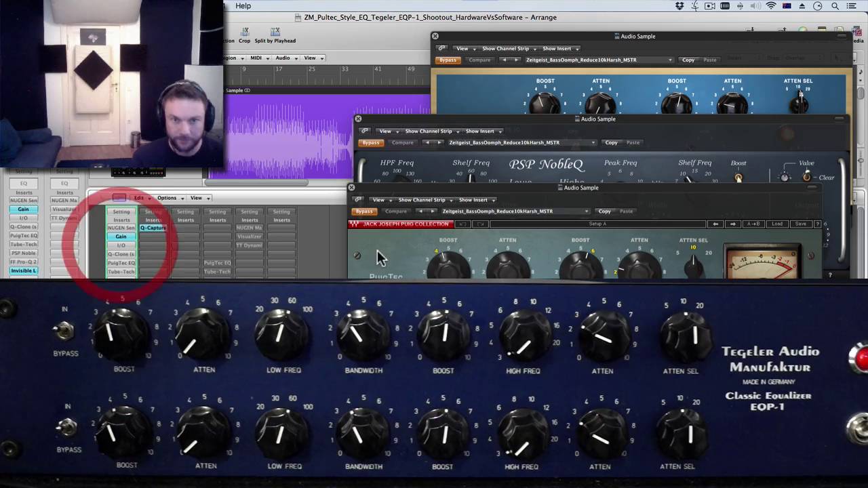
Task: Click the eject icon in menu bar
Action: tap(802, 6)
